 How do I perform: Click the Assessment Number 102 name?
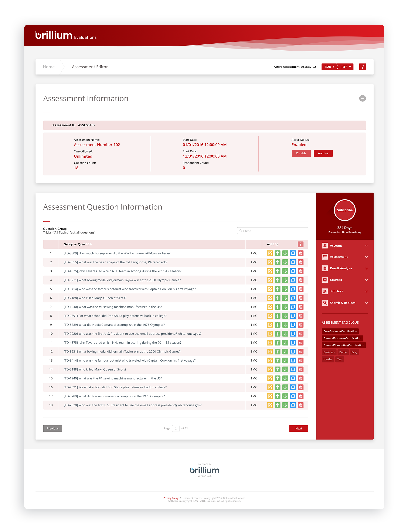point(97,145)
